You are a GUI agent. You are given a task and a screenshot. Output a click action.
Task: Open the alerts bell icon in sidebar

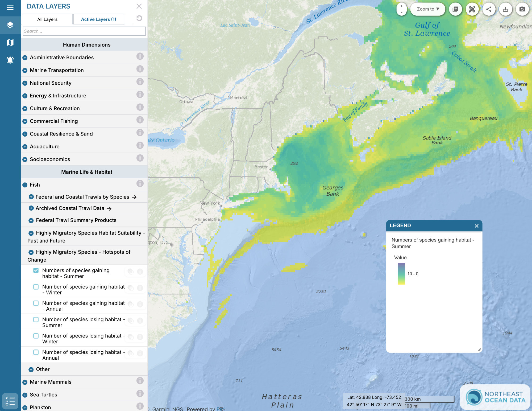click(10, 60)
